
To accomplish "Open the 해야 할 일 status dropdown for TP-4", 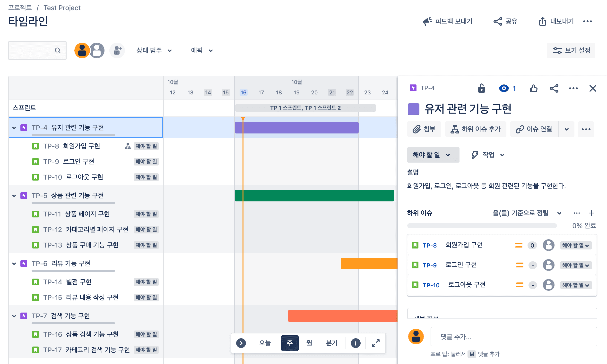I will click(433, 155).
